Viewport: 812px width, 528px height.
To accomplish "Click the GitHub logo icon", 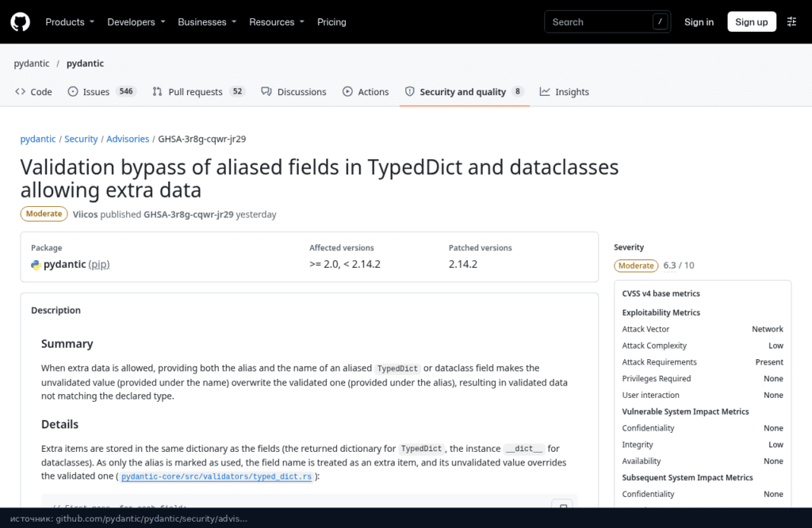I will (20, 21).
